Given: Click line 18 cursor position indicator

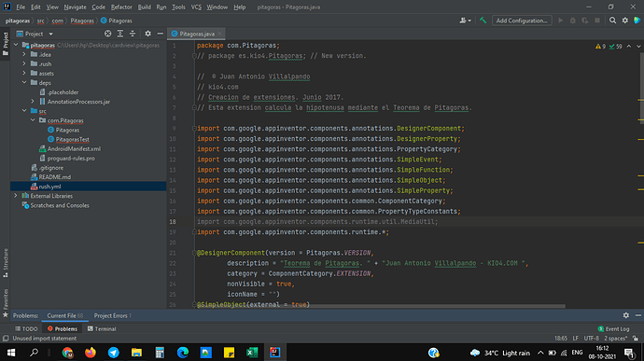Looking at the screenshot, I should click(x=561, y=339).
